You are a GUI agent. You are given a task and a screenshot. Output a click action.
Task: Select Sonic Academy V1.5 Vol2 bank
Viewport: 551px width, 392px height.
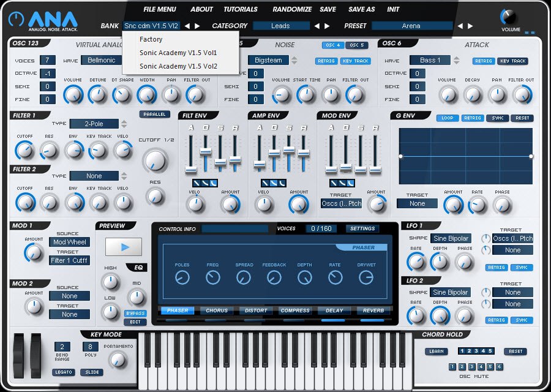[181, 66]
